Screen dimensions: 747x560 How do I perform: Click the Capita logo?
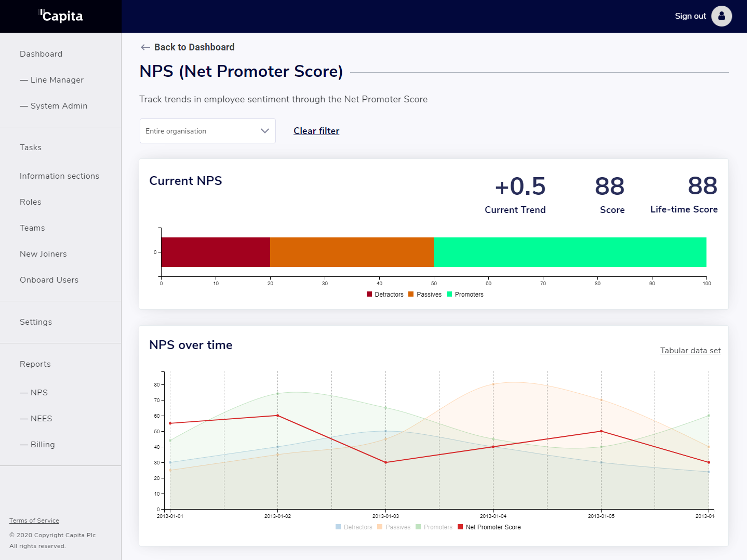tap(61, 16)
